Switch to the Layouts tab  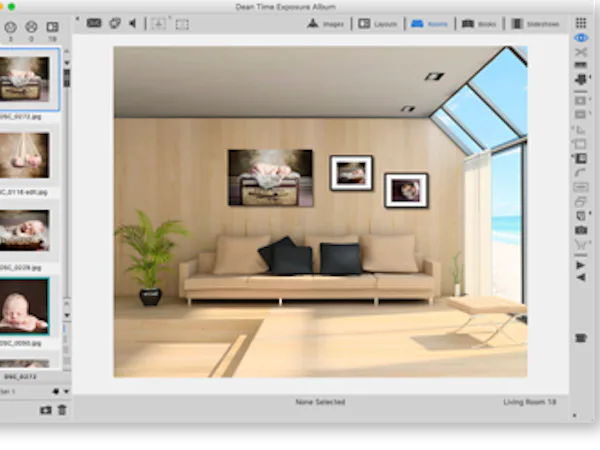[378, 24]
